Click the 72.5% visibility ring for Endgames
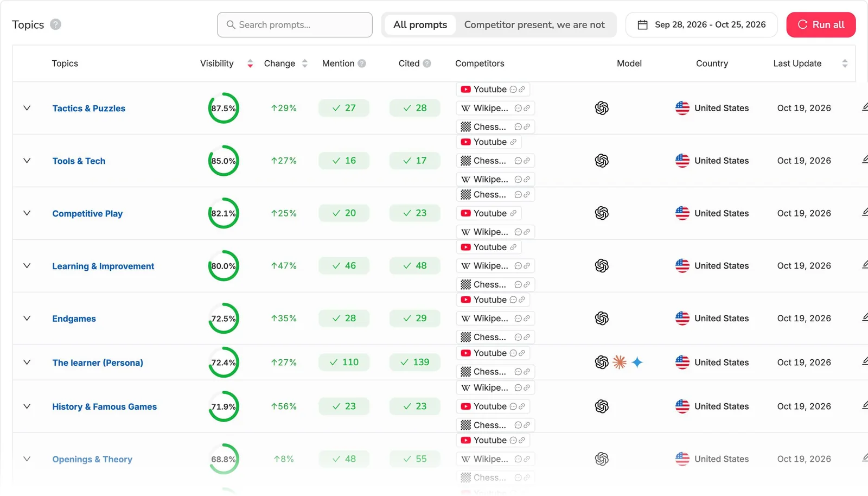This screenshot has height=496, width=868. tap(224, 318)
